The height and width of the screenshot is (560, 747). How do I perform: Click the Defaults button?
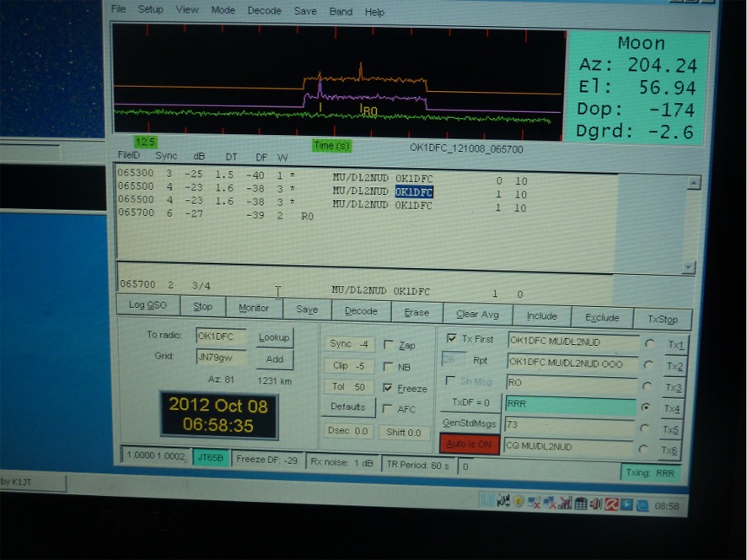(x=348, y=407)
